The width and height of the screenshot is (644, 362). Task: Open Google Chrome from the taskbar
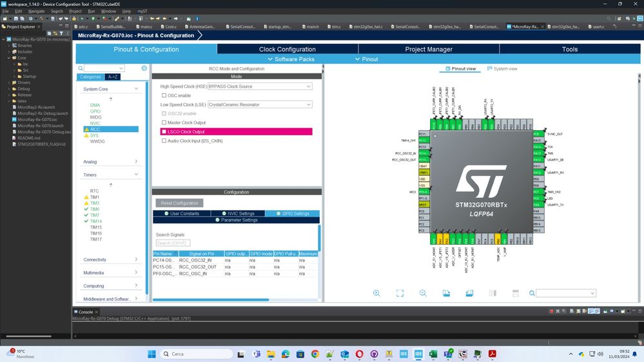click(x=315, y=354)
